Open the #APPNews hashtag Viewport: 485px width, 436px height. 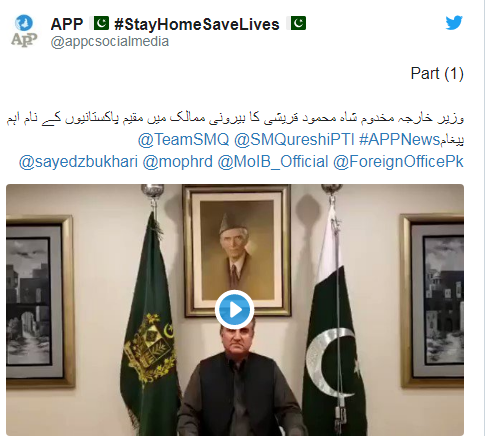[400, 139]
